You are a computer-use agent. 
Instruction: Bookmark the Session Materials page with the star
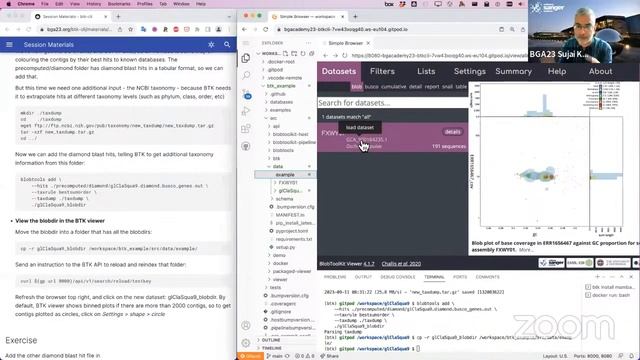point(131,29)
